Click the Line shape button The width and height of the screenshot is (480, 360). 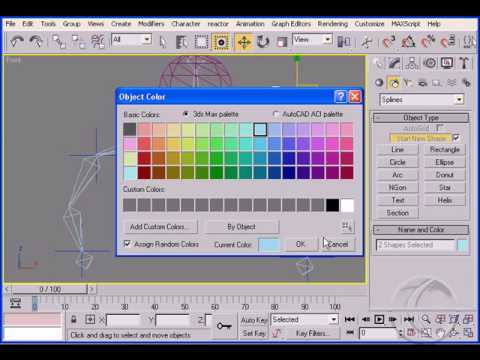pyautogui.click(x=397, y=150)
